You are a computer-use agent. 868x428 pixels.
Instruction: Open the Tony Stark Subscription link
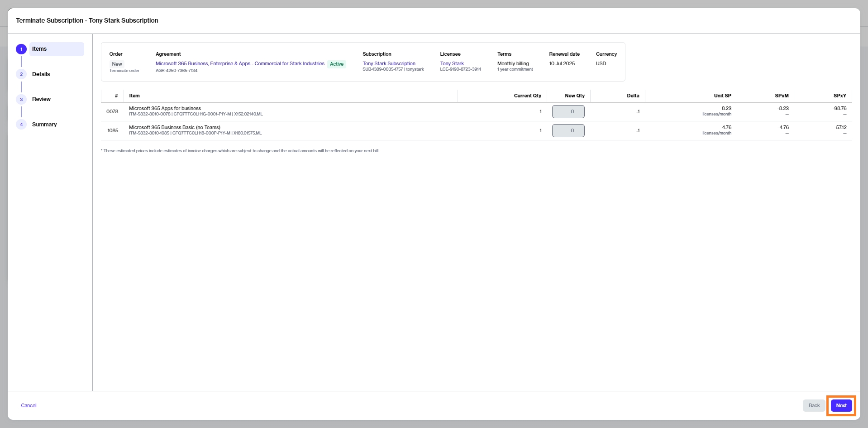(x=389, y=64)
